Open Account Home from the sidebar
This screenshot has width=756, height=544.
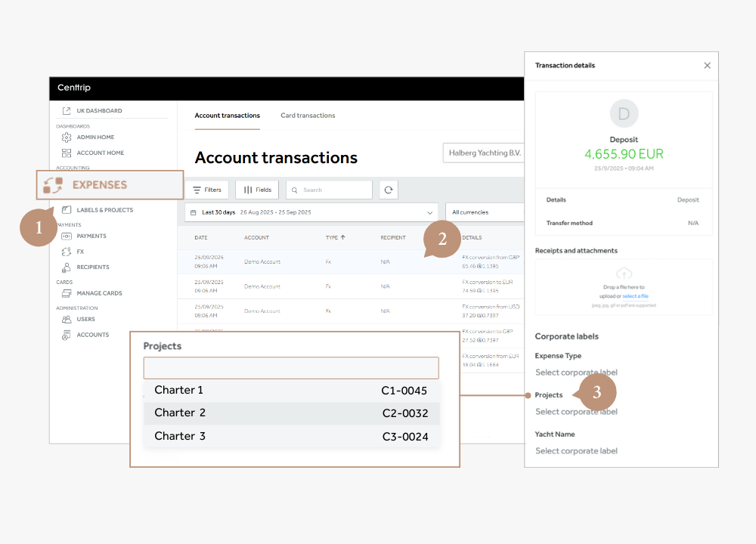(x=100, y=153)
